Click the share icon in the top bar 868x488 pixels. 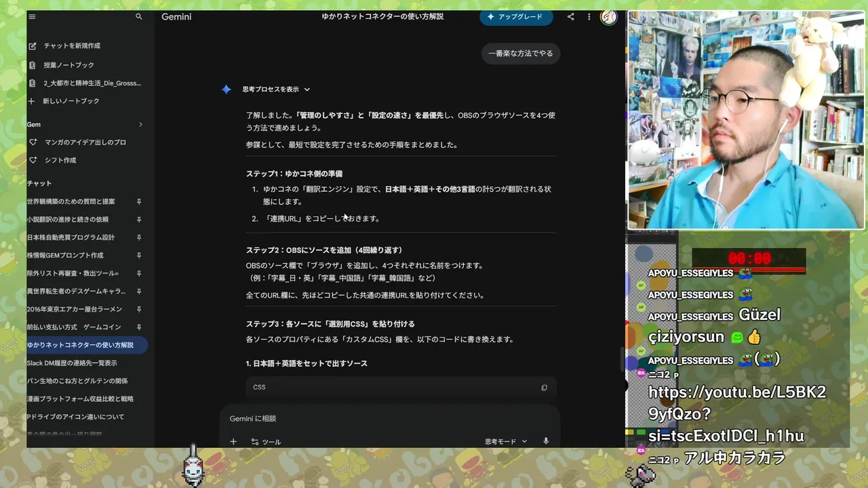coord(570,17)
